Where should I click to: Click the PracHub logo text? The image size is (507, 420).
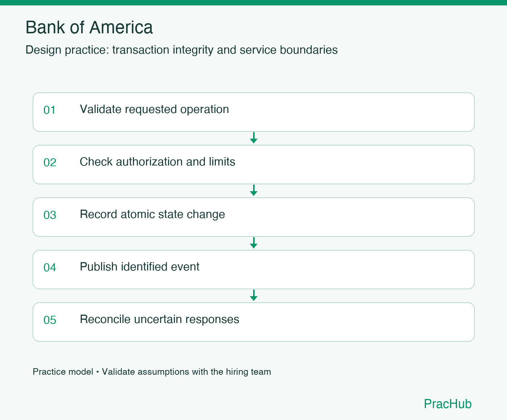click(448, 404)
